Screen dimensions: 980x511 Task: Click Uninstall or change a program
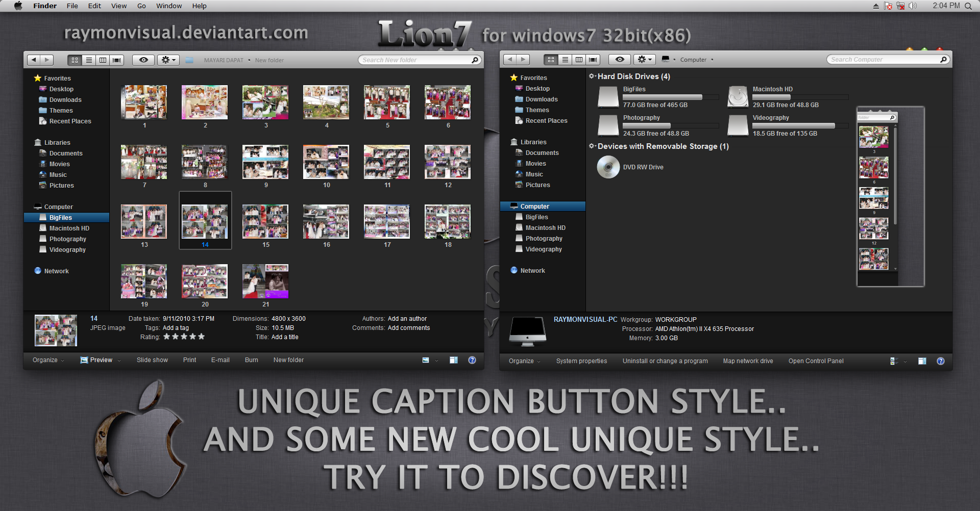click(x=665, y=361)
